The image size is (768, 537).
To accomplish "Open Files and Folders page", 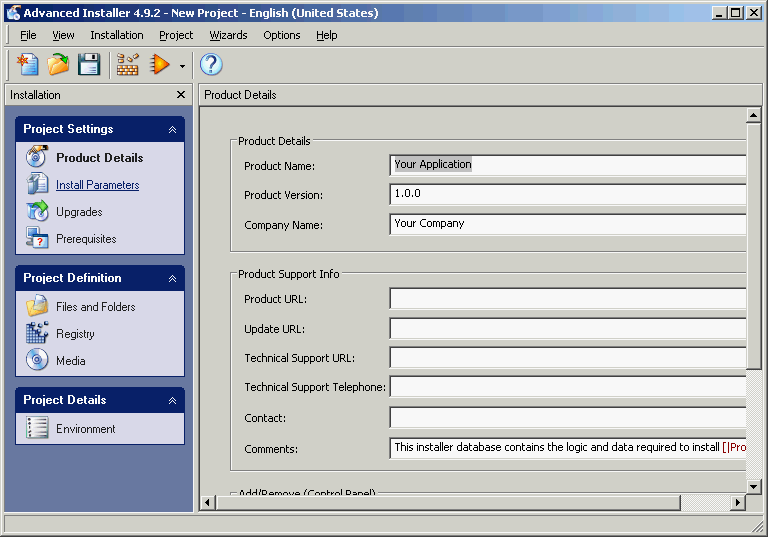I will pos(96,307).
